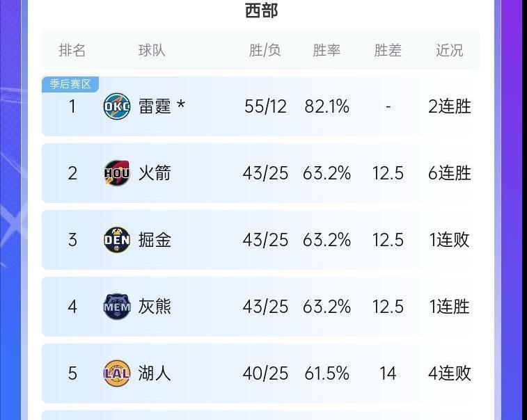The height and width of the screenshot is (420, 527).
Task: Open the 灰熊 team name link
Action: click(155, 307)
